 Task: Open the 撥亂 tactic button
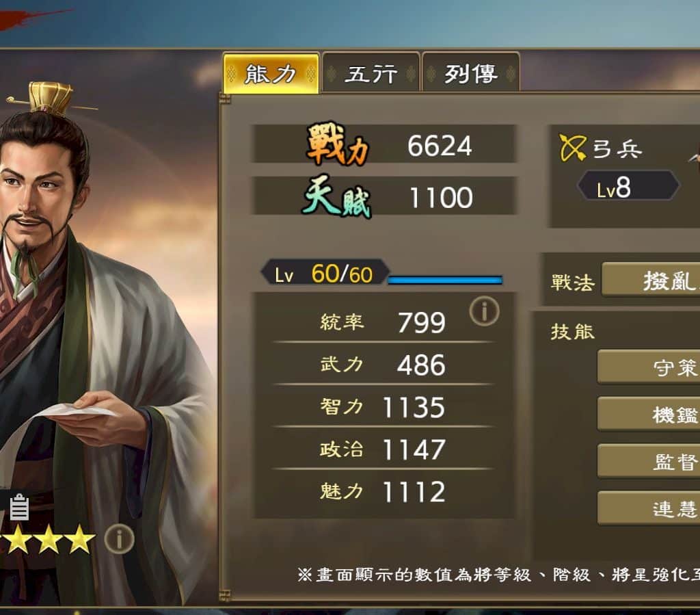(651, 280)
